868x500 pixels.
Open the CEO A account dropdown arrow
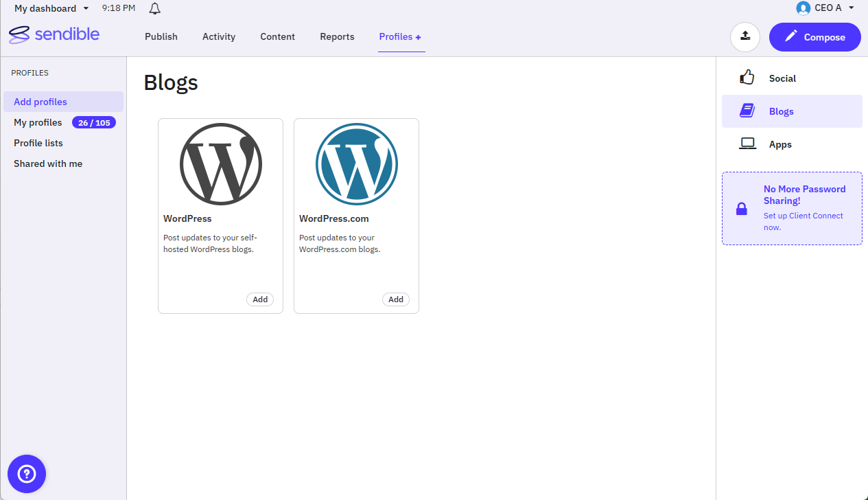(x=852, y=8)
